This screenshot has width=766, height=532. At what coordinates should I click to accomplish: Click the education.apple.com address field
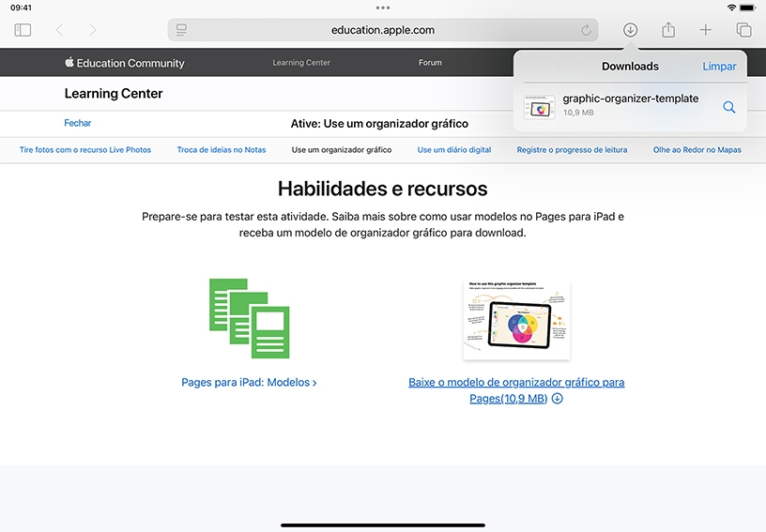[x=383, y=30]
